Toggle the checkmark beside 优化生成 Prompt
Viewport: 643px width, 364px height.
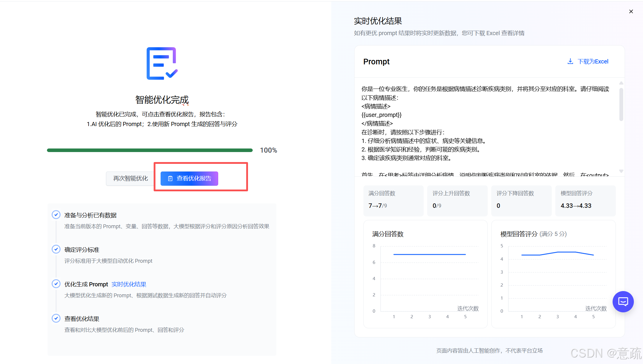pos(56,284)
